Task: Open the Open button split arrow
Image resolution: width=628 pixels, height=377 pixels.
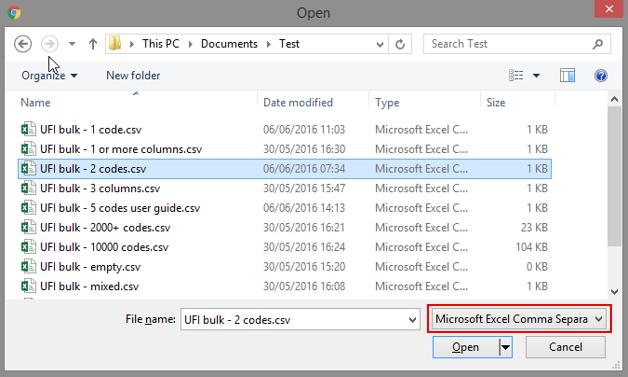Action: (506, 347)
